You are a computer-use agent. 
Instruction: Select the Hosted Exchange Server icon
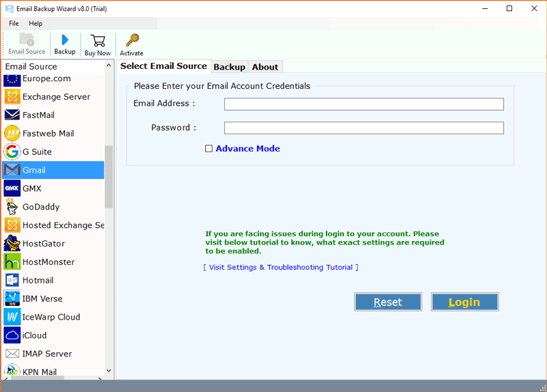coord(12,225)
